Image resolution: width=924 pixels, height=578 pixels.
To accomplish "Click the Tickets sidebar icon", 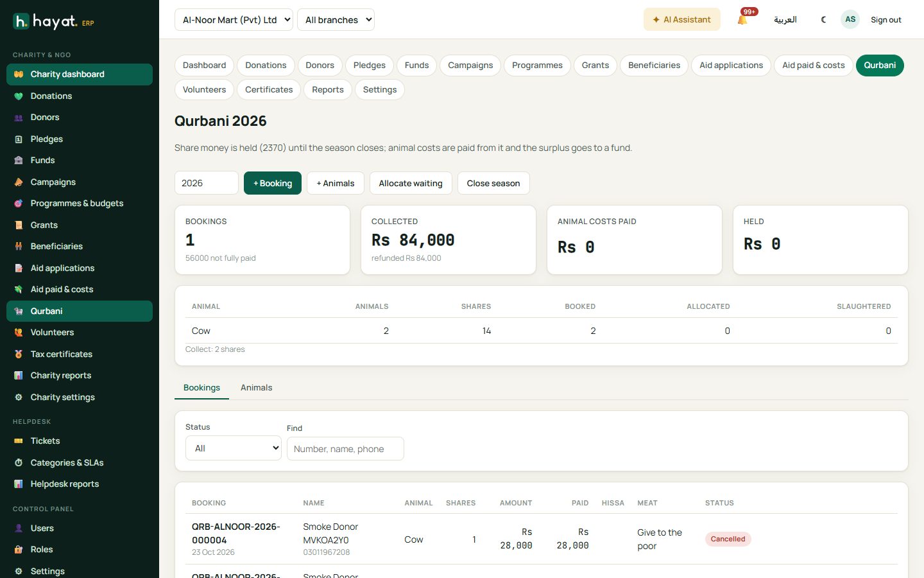I will click(x=19, y=441).
